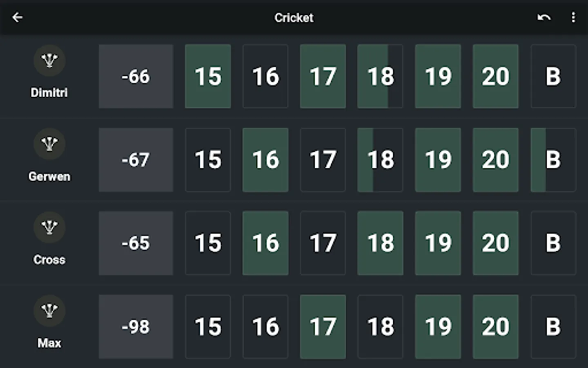Image resolution: width=588 pixels, height=368 pixels.
Task: Undo the last throw
Action: [x=544, y=17]
